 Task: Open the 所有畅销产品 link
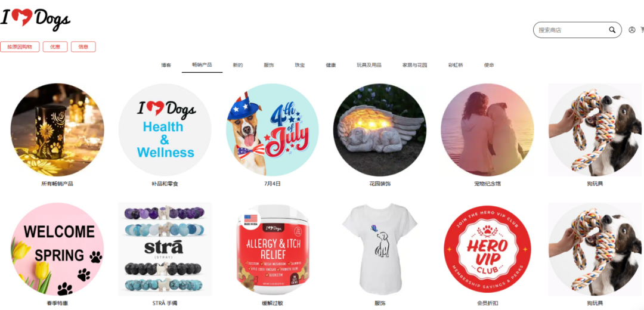[x=57, y=184]
